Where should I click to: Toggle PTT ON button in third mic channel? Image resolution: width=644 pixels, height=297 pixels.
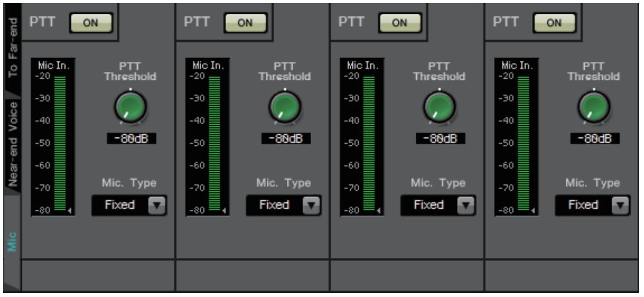click(x=400, y=22)
